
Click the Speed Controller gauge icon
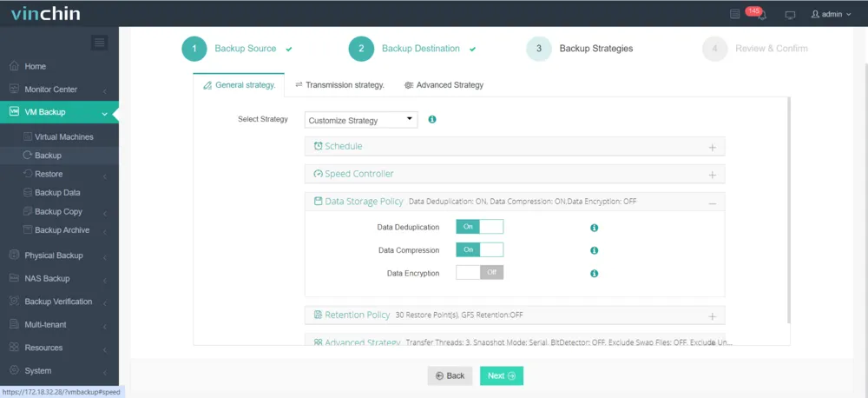tap(319, 174)
